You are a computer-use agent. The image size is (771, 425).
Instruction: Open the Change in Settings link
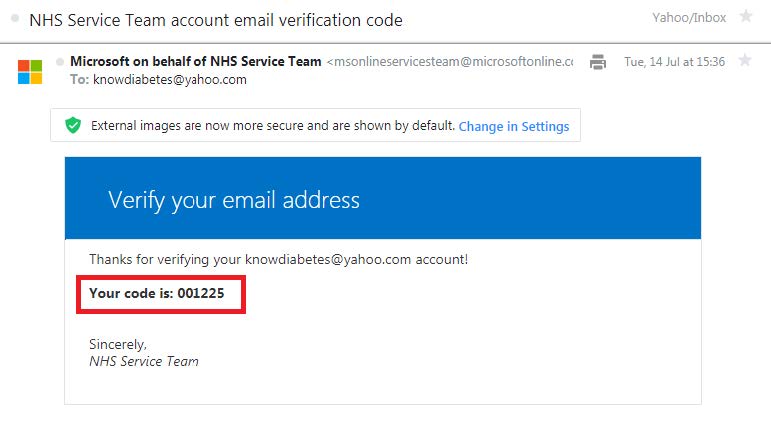(514, 126)
